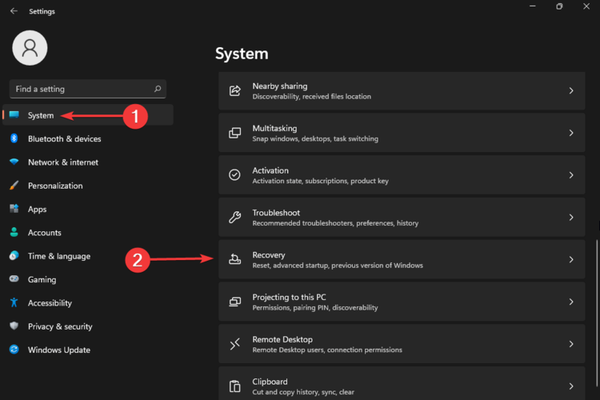Expand the Nearby sharing chevron
Viewport: 600px width, 400px height.
571,91
